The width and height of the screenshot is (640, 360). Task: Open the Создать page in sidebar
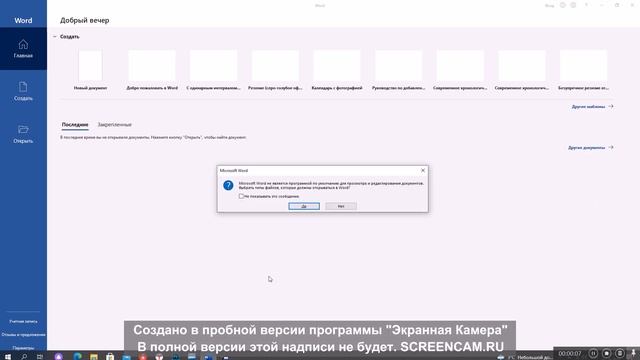tap(23, 91)
